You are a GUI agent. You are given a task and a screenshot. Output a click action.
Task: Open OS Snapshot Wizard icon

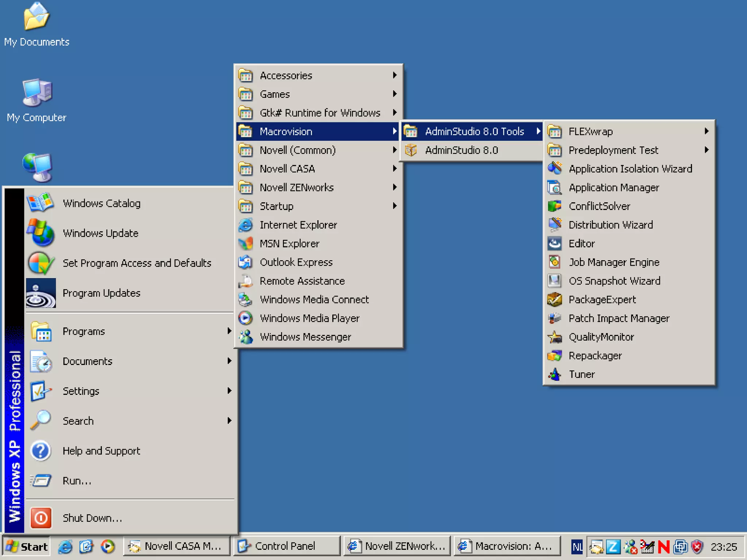click(555, 281)
